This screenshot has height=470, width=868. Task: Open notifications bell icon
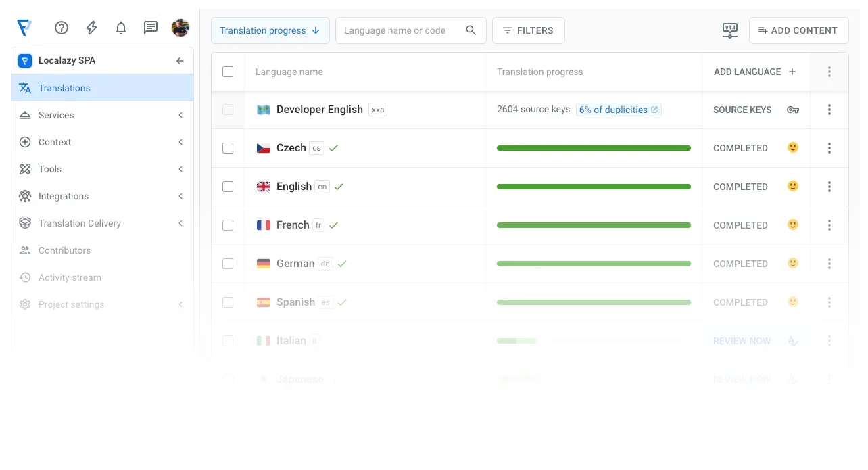click(x=121, y=28)
